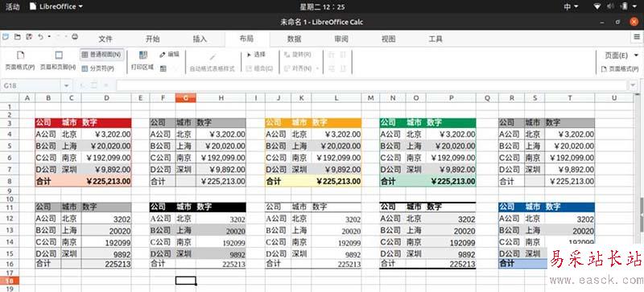
Task: Click the Undo arrow icon
Action: tap(41, 37)
